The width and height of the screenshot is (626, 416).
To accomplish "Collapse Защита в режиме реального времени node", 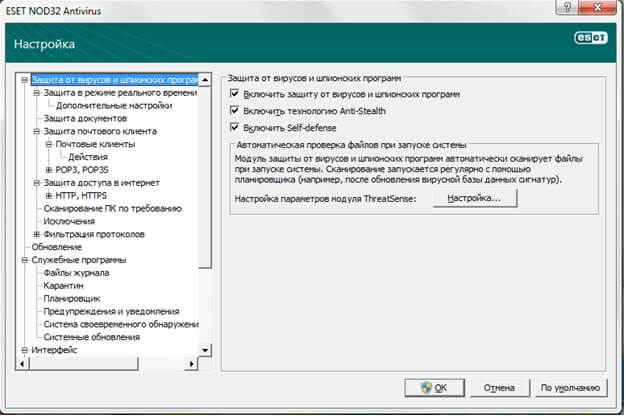I will (x=36, y=93).
